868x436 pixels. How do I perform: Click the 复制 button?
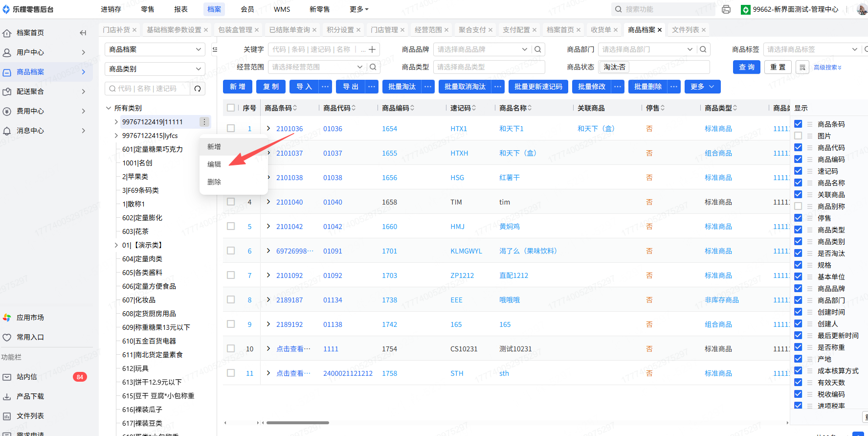271,87
